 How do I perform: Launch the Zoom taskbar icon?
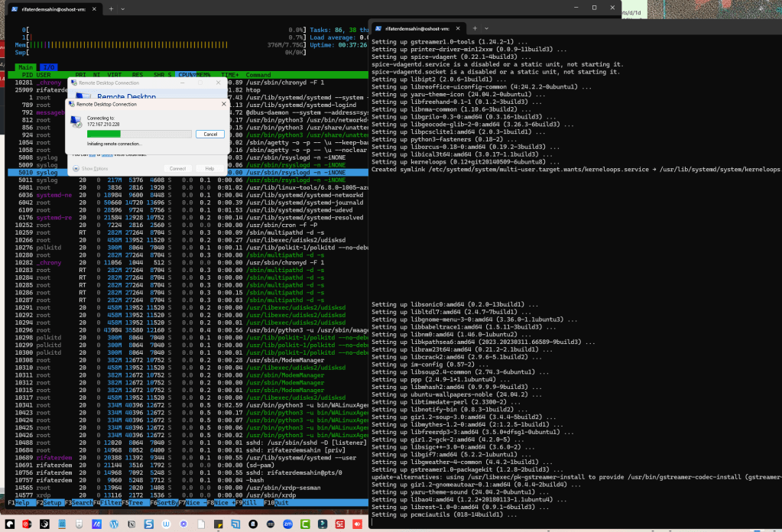click(x=287, y=524)
